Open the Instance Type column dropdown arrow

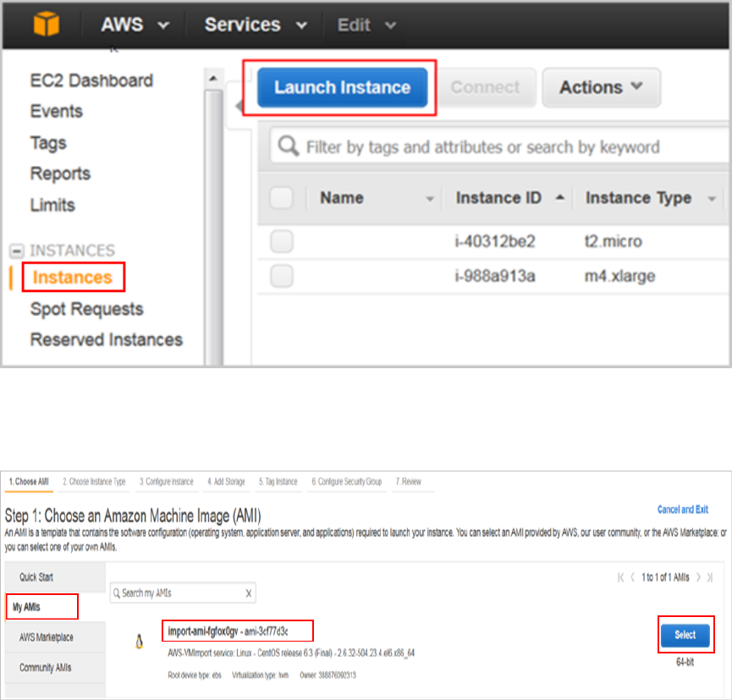pyautogui.click(x=712, y=199)
